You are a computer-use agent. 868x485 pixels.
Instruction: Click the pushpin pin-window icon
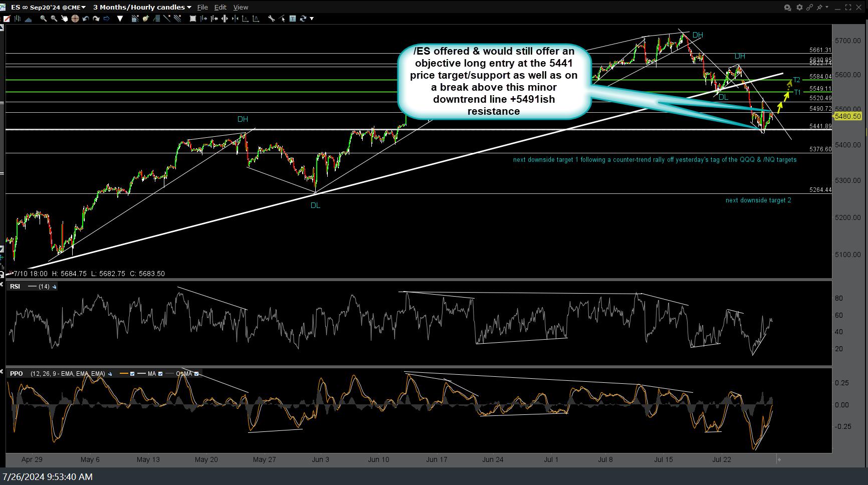820,7
